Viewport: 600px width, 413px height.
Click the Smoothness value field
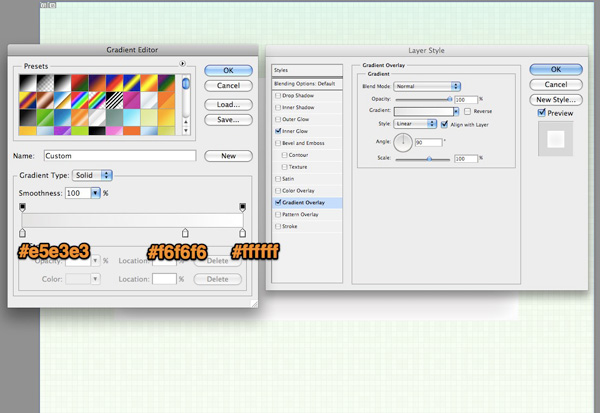coord(78,193)
